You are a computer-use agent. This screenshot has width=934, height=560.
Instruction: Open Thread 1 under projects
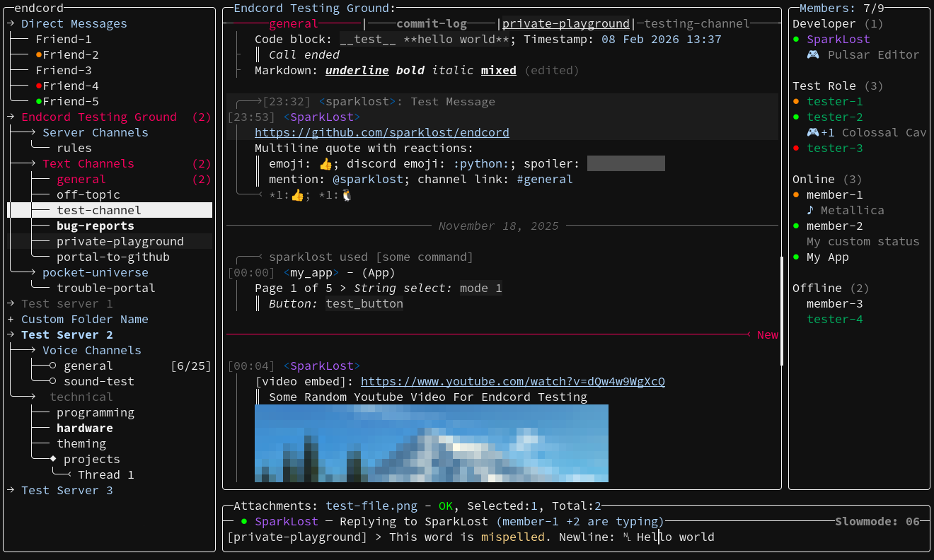tap(106, 474)
